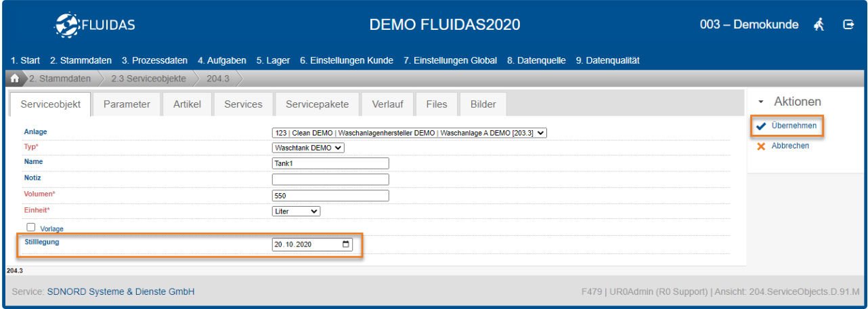Image resolution: width=868 pixels, height=309 pixels.
Task: Enable the Vorlage checkbox
Action: tap(30, 228)
